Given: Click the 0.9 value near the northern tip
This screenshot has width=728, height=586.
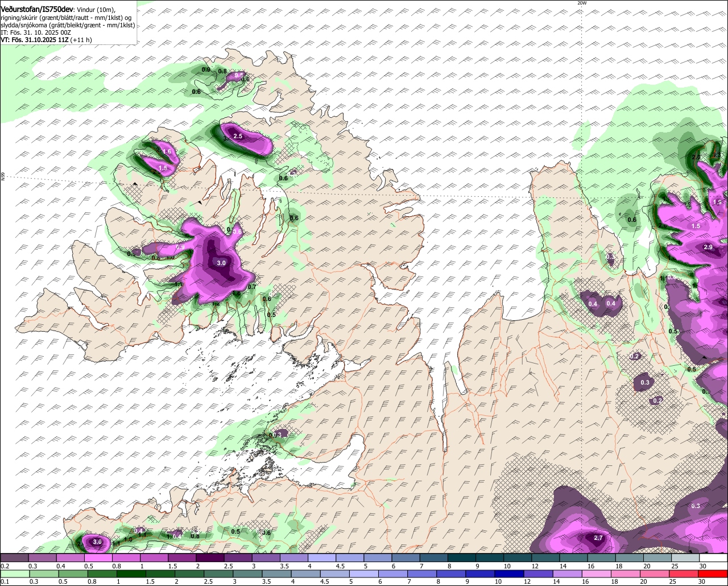Looking at the screenshot, I should point(206,69).
